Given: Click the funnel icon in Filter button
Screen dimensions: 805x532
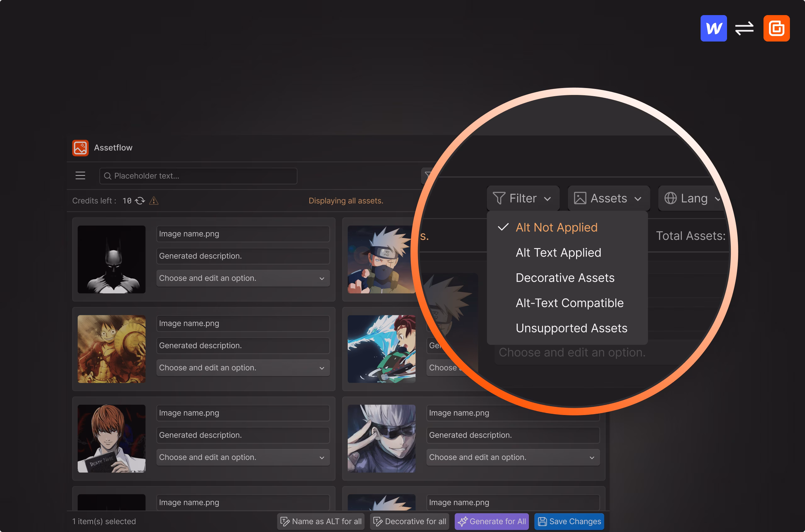Looking at the screenshot, I should [x=499, y=198].
